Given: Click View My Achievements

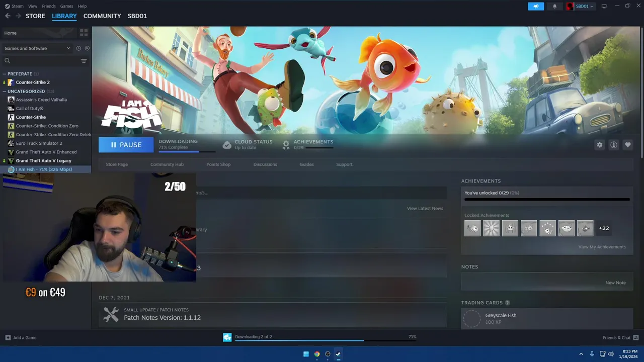Looking at the screenshot, I should tap(602, 247).
